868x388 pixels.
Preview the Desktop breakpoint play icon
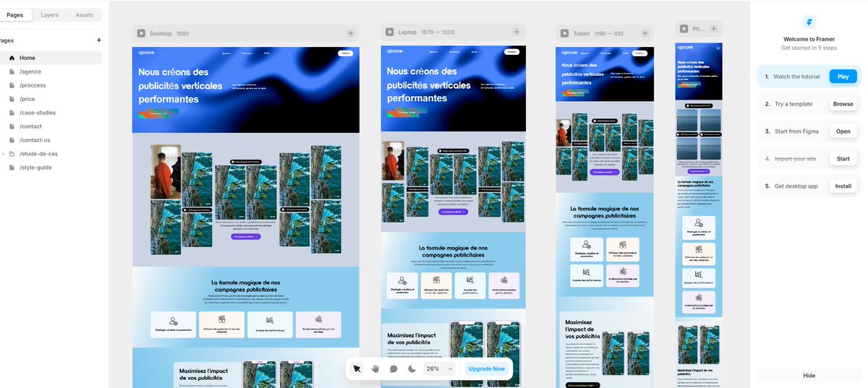click(x=141, y=33)
